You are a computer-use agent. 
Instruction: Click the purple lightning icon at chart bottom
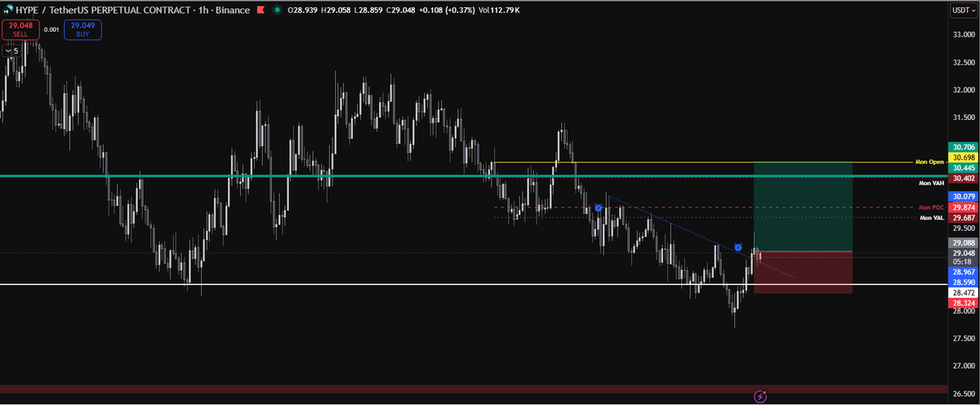[x=760, y=396]
